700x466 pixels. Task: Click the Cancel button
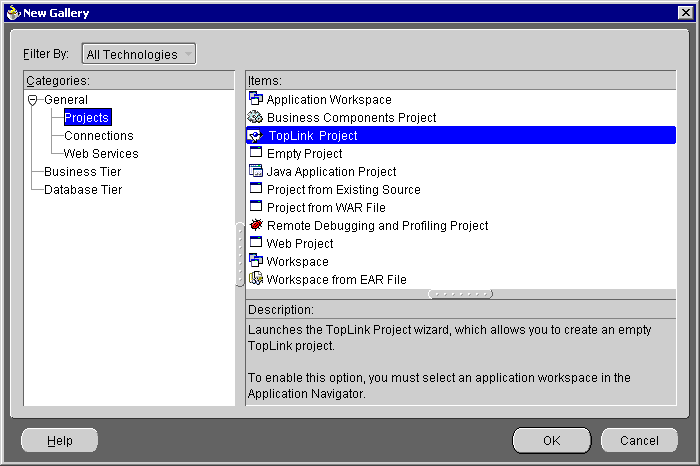(x=639, y=441)
